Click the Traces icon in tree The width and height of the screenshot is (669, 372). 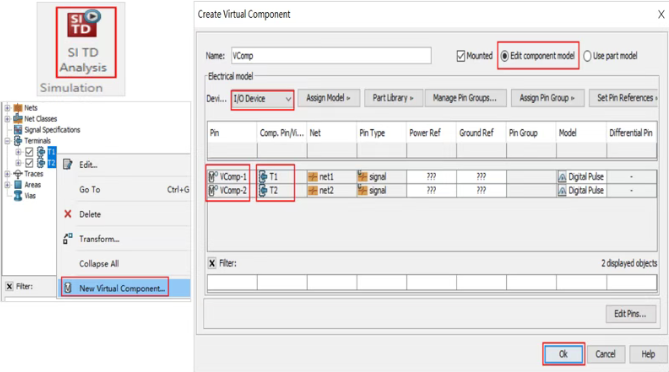pyautogui.click(x=18, y=174)
